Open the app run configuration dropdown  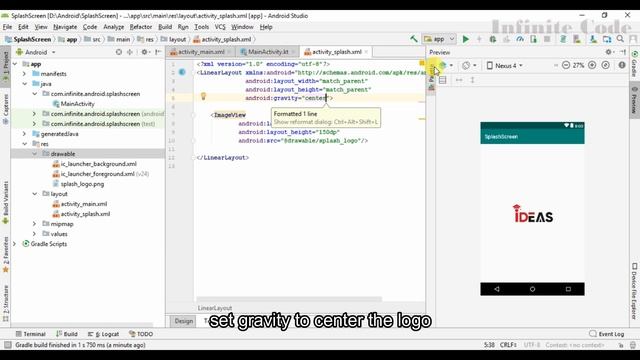[x=439, y=39]
